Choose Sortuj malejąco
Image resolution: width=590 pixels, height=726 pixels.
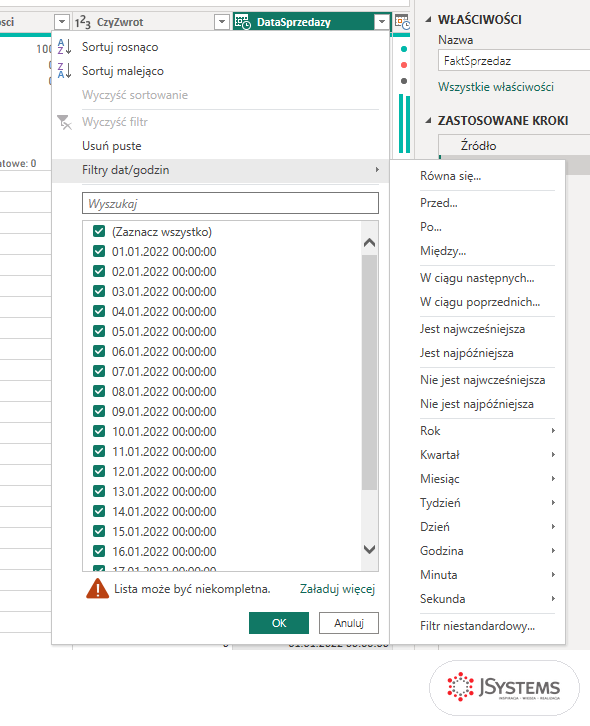(x=123, y=71)
